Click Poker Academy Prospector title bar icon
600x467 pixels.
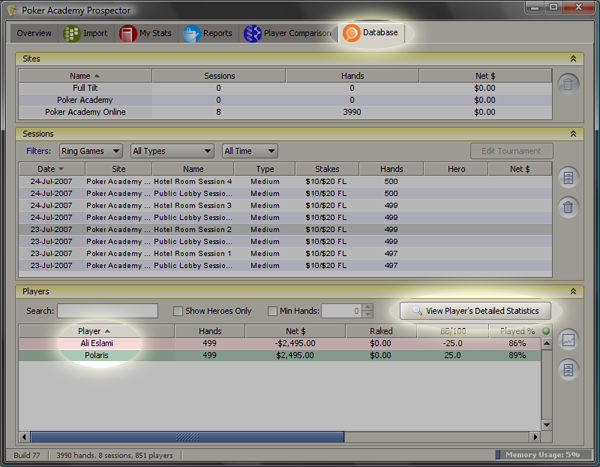pyautogui.click(x=12, y=10)
